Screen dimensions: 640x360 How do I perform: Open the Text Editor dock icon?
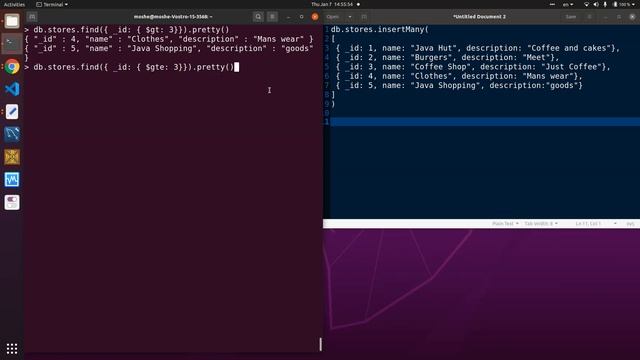pos(12,111)
